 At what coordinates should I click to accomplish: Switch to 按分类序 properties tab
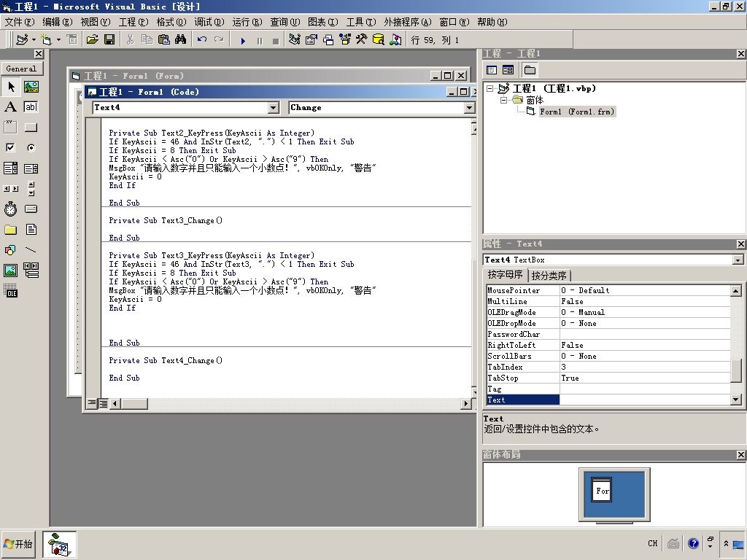click(x=549, y=276)
